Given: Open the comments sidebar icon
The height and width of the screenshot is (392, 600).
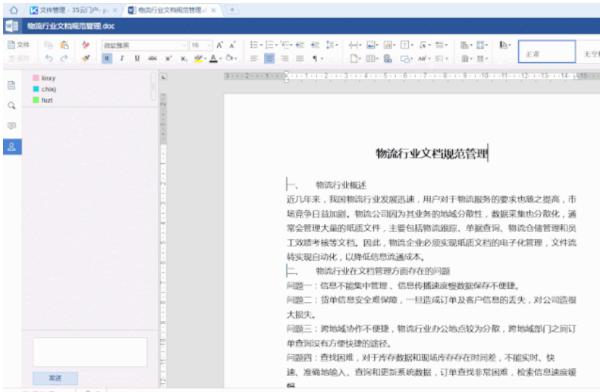Looking at the screenshot, I should point(12,126).
